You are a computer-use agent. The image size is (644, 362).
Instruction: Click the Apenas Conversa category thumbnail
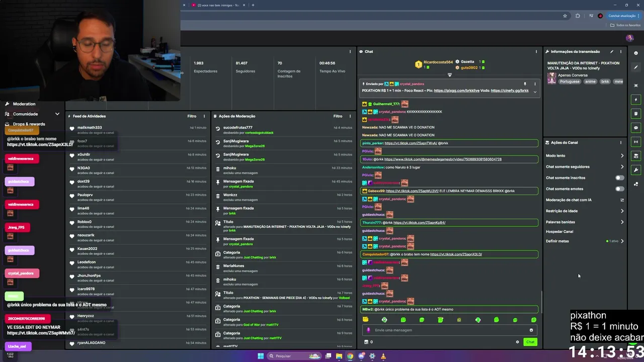click(552, 78)
